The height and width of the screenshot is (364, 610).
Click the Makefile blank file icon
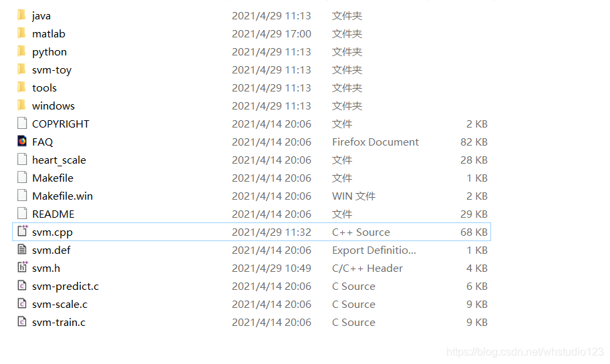coord(22,178)
